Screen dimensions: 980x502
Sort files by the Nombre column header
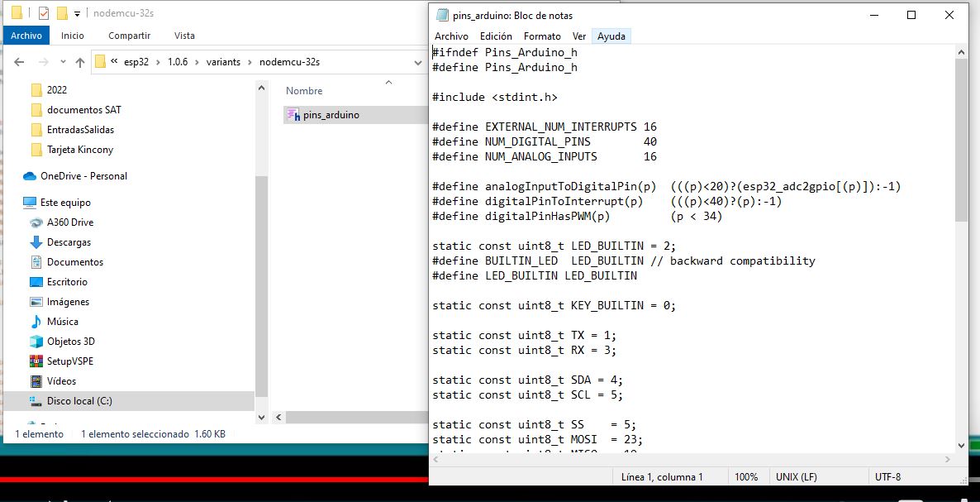304,91
